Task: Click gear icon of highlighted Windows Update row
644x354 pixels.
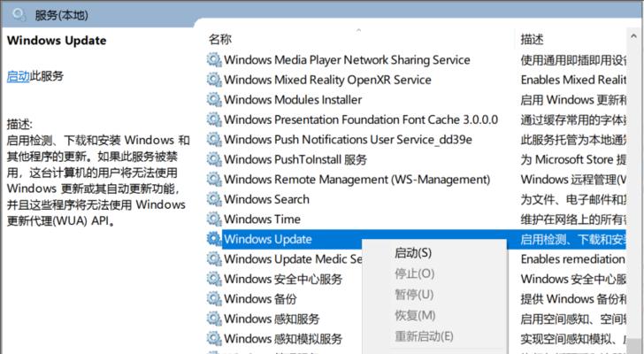Action: pos(214,239)
